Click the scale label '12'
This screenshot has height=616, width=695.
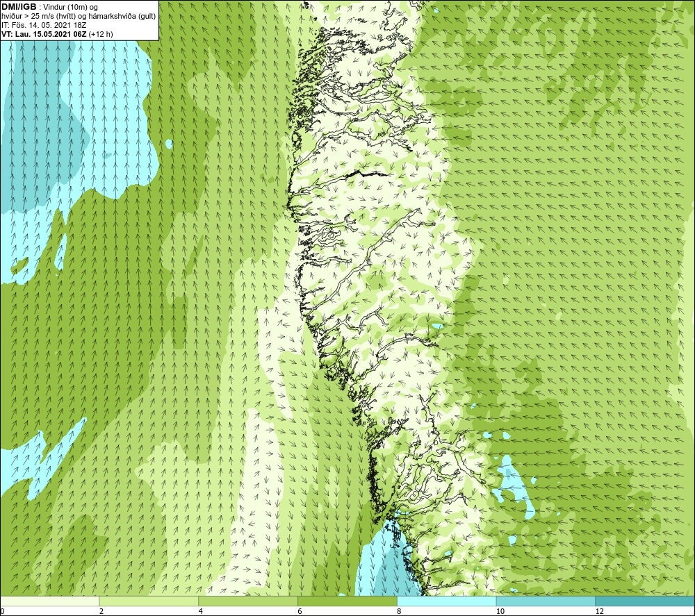tap(600, 612)
